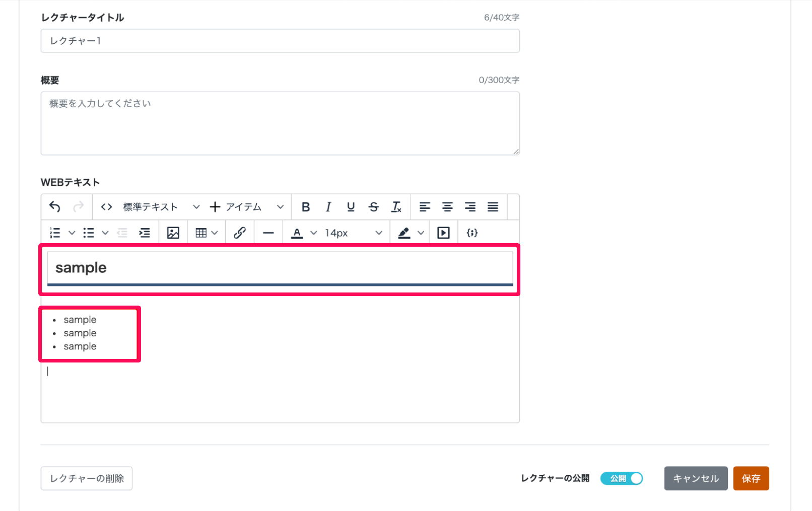
Task: Click the second sample bullet item
Action: (80, 333)
